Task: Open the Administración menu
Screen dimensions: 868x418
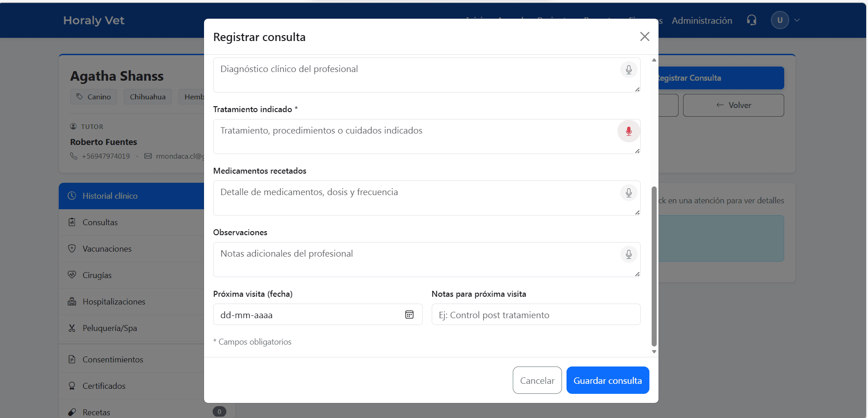Action: coord(702,21)
